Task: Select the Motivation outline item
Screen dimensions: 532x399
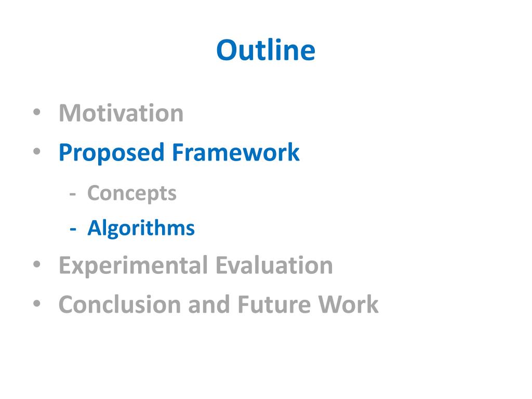Action: tap(121, 113)
